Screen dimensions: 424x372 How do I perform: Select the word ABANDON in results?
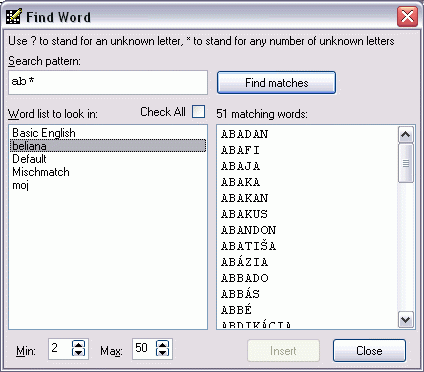[x=249, y=230]
